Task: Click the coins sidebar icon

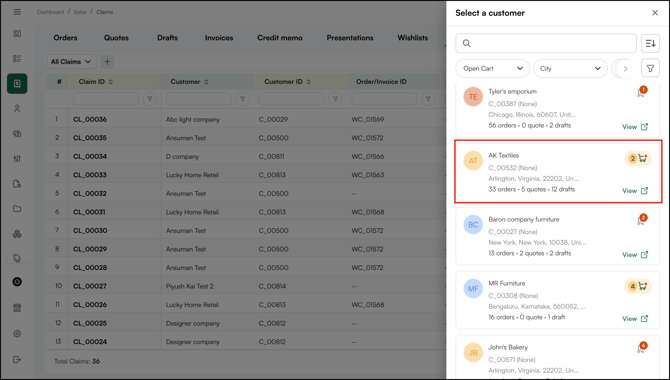Action: click(17, 134)
